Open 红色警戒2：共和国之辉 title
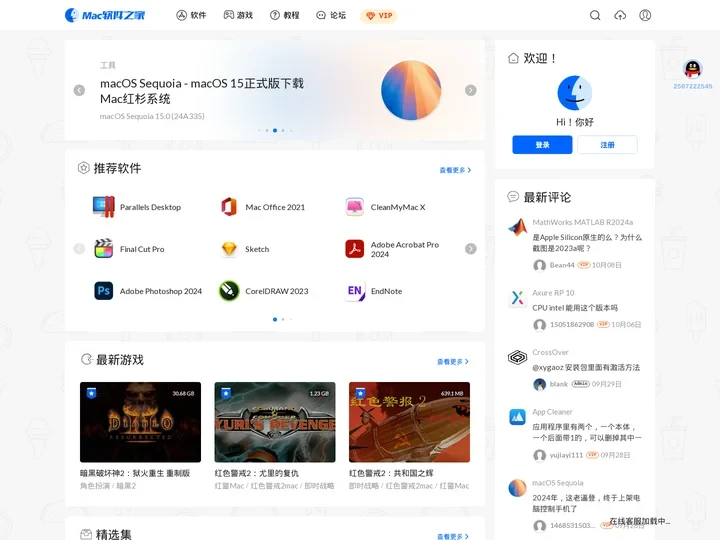Viewport: 720px width, 540px height. pos(391,473)
